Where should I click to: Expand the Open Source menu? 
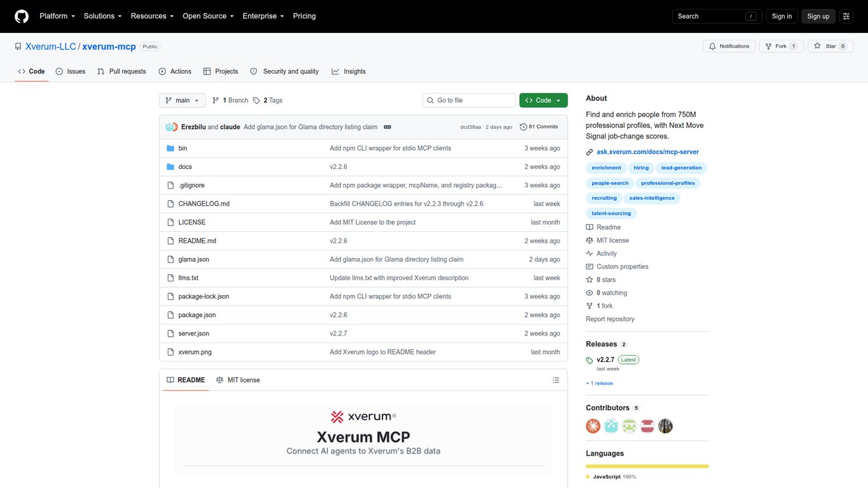(208, 16)
